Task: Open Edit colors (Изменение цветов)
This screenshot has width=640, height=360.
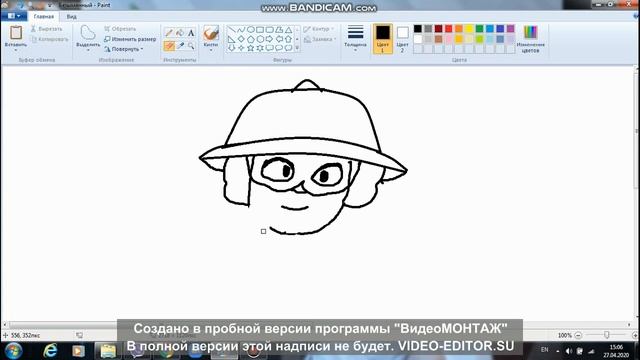Action: tap(531, 39)
